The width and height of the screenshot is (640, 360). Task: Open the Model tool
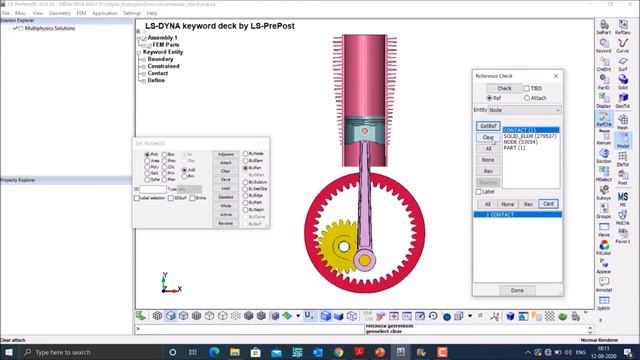coord(622,140)
